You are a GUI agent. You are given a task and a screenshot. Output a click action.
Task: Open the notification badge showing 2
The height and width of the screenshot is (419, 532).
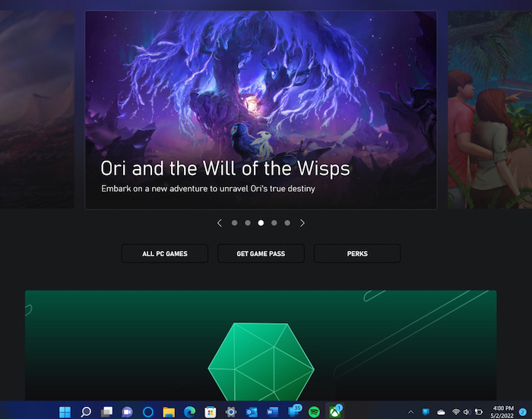click(x=523, y=412)
